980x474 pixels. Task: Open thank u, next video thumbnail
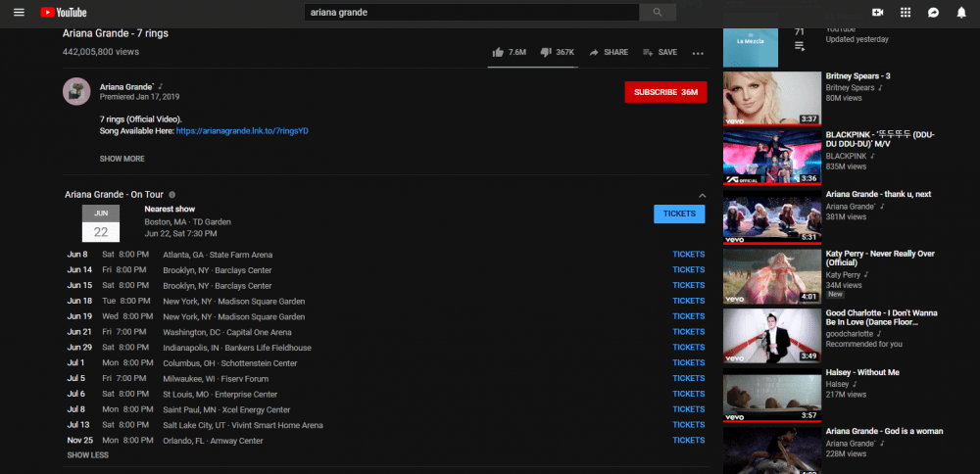point(772,217)
